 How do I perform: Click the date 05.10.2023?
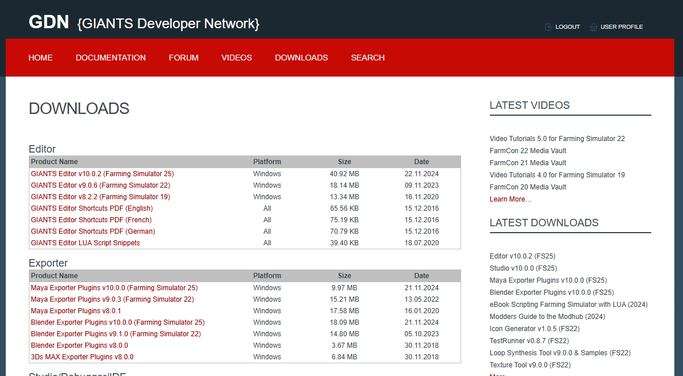tap(422, 334)
